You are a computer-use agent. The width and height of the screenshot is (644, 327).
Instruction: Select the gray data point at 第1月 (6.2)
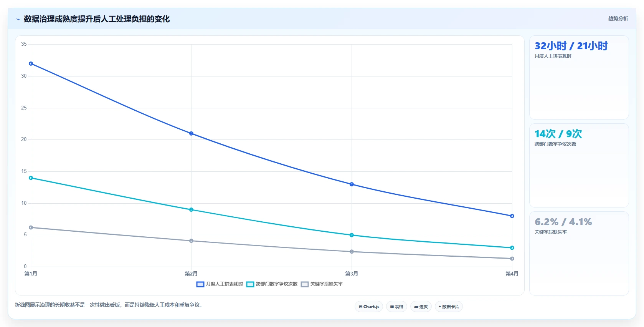tap(31, 227)
